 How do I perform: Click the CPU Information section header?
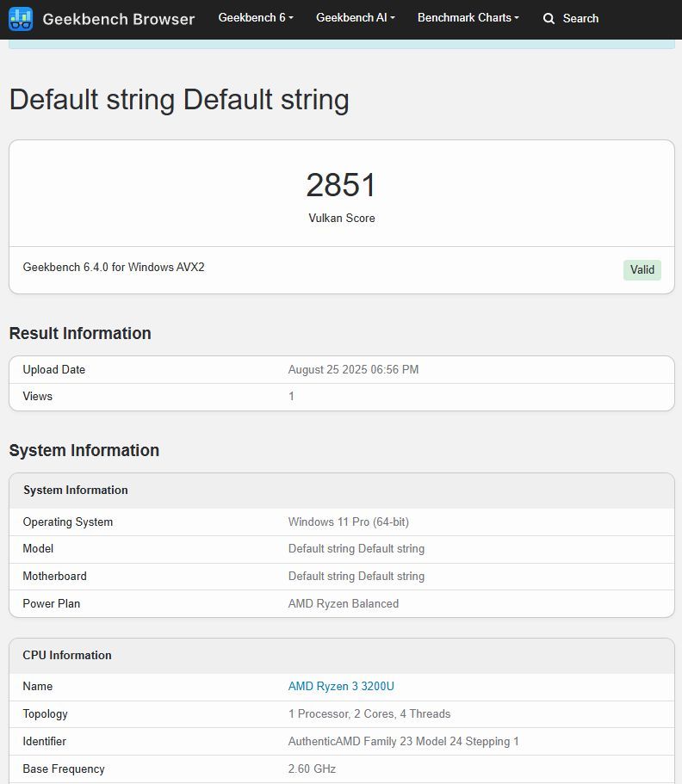coord(67,655)
